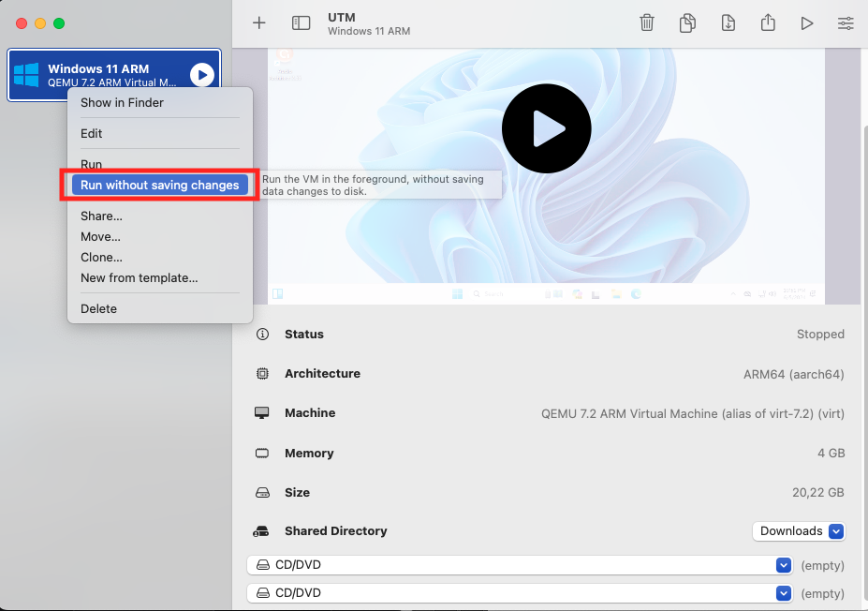Viewport: 868px width, 611px height.
Task: Start the VM with the toolbar play icon
Action: (x=806, y=23)
